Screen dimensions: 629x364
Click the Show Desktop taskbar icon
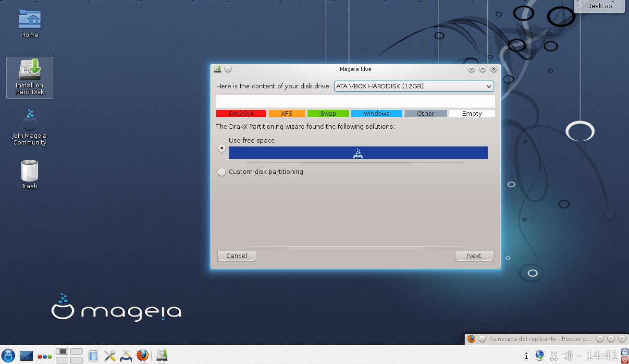26,356
